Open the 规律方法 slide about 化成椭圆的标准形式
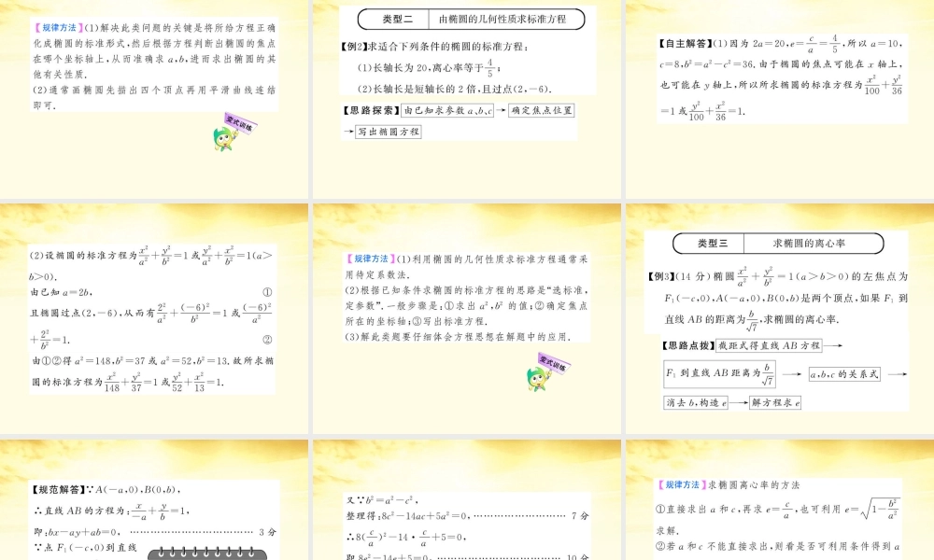Viewport: 934px width, 560px height. (x=154, y=99)
